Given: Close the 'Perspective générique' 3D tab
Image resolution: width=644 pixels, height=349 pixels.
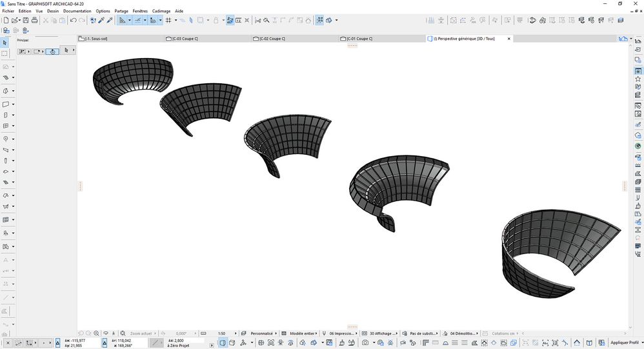Looking at the screenshot, I should 508,39.
